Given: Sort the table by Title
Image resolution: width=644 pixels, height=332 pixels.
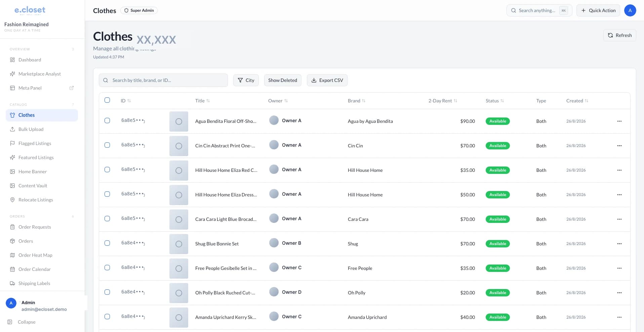Looking at the screenshot, I should [202, 101].
